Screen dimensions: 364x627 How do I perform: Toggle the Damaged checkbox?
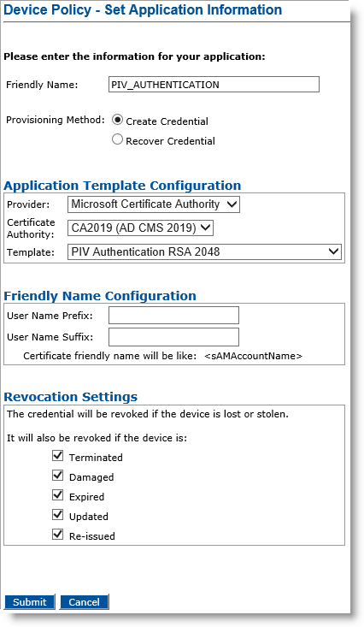58,475
